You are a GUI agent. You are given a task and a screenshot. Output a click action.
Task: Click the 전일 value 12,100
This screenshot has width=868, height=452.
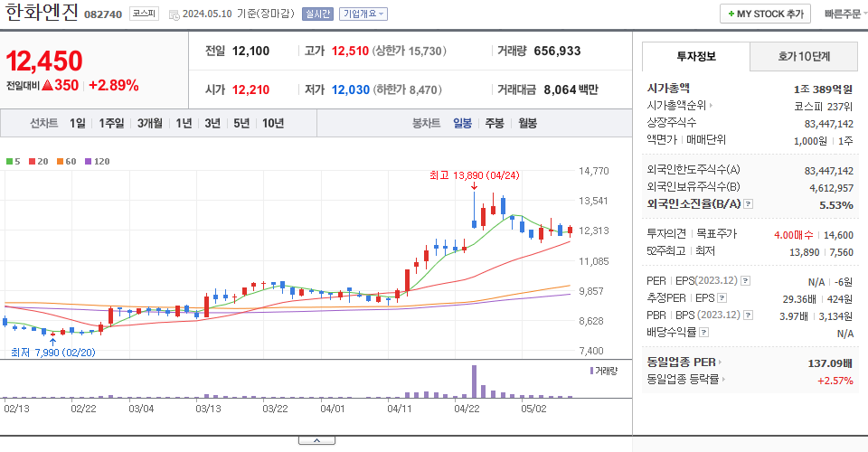[250, 51]
